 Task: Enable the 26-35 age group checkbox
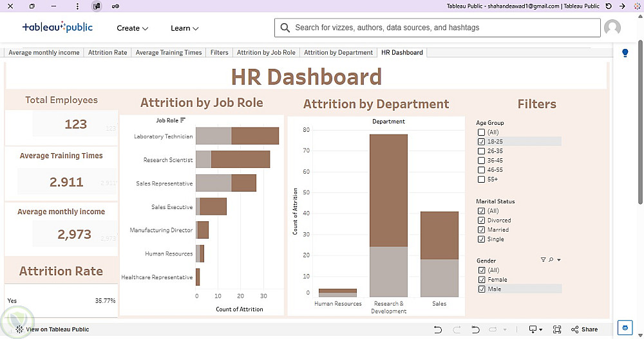click(x=481, y=151)
